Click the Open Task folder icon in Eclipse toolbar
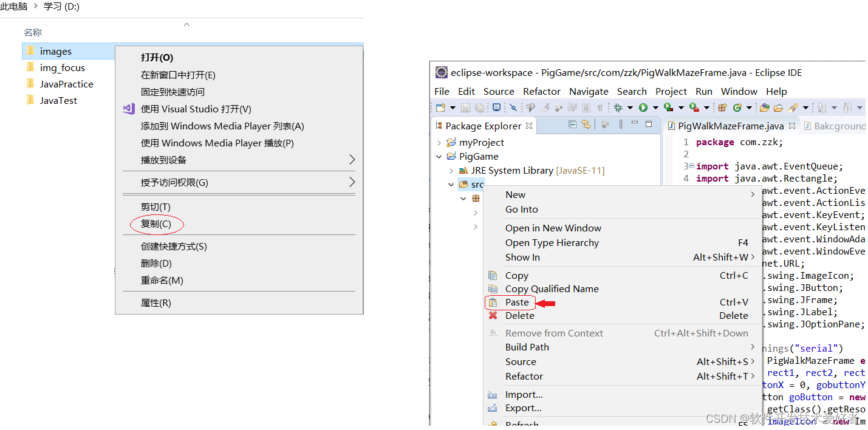This screenshot has width=868, height=430. [778, 107]
